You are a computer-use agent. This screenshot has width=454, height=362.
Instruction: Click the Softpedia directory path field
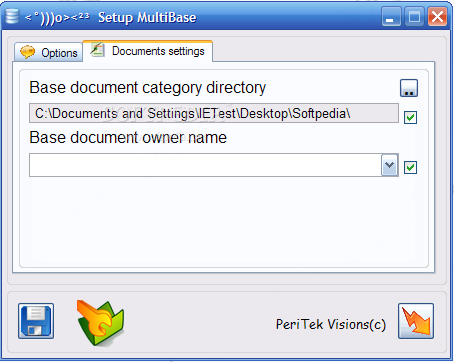[214, 113]
